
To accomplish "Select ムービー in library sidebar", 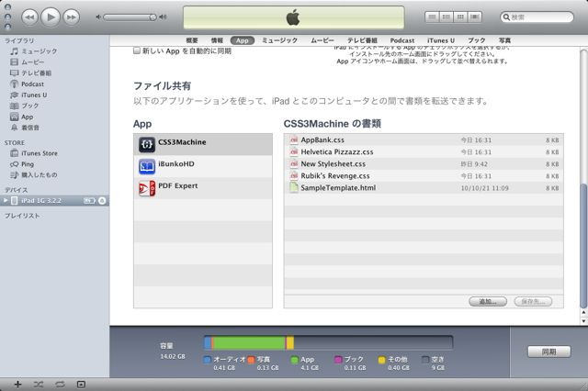I will 33,62.
